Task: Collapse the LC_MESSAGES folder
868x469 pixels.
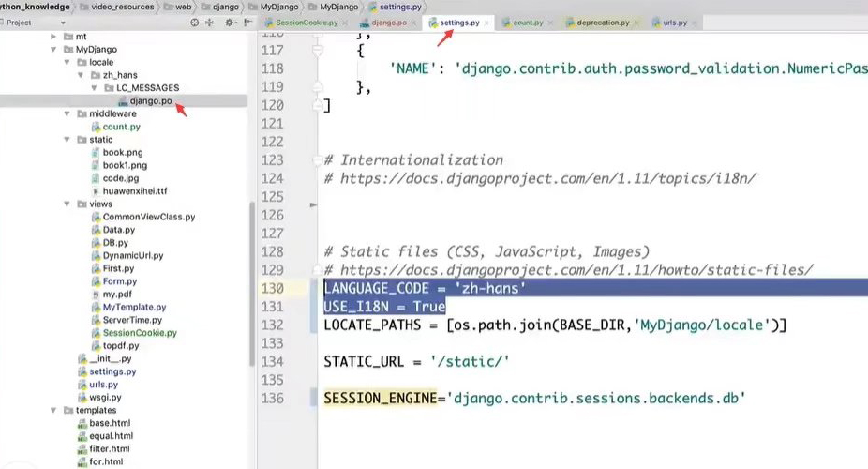Action: click(x=94, y=88)
